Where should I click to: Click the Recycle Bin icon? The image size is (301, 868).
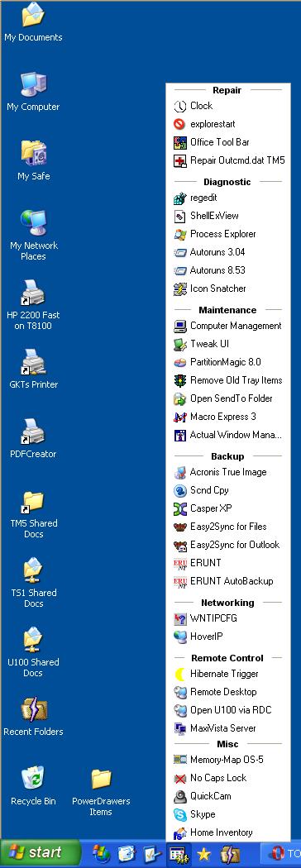click(x=33, y=786)
